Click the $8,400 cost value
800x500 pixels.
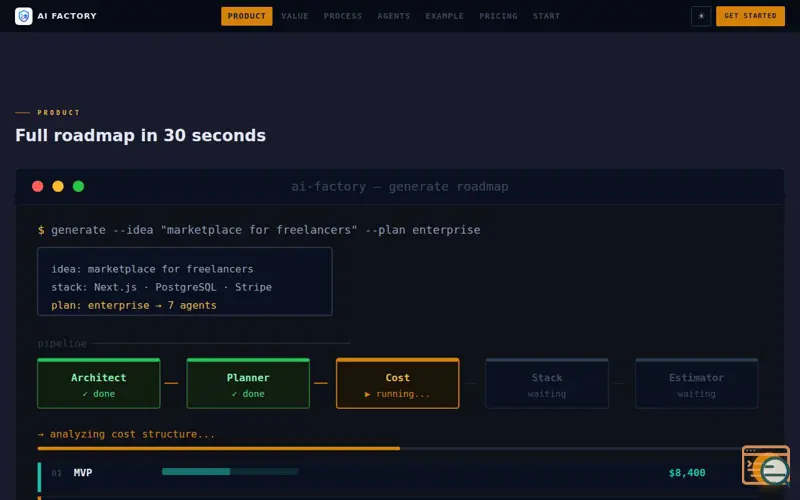[687, 473]
